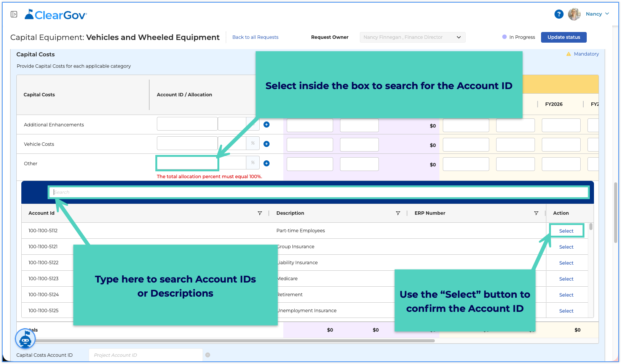This screenshot has width=621, height=364.
Task: Select account 100-1100-5122 Liability Insurance
Action: pyautogui.click(x=566, y=263)
